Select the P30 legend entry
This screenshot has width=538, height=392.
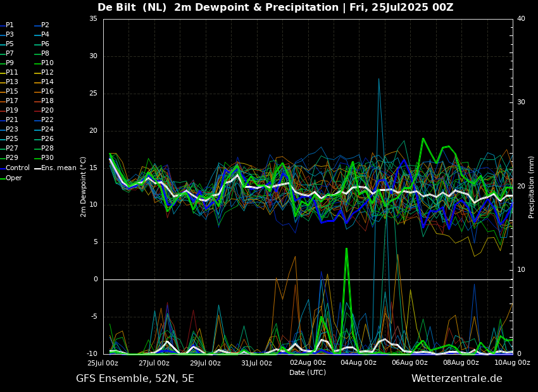tap(47, 158)
